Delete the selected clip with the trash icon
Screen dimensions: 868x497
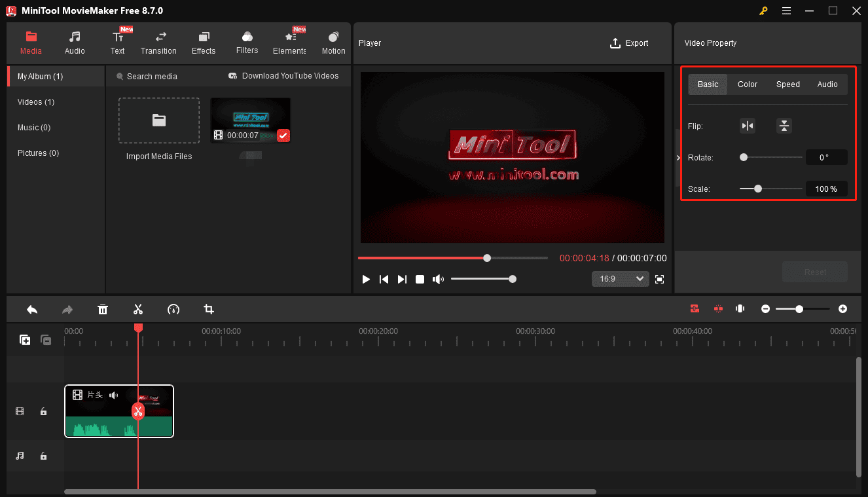(103, 309)
